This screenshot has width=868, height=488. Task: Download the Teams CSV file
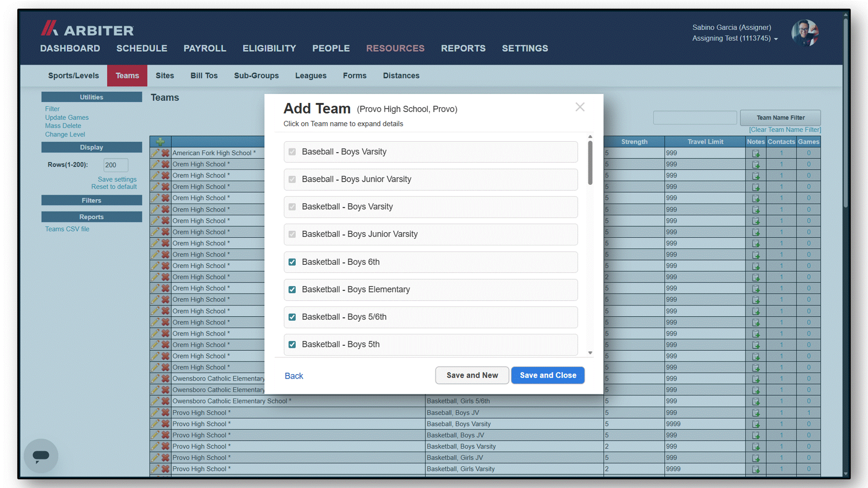(67, 229)
